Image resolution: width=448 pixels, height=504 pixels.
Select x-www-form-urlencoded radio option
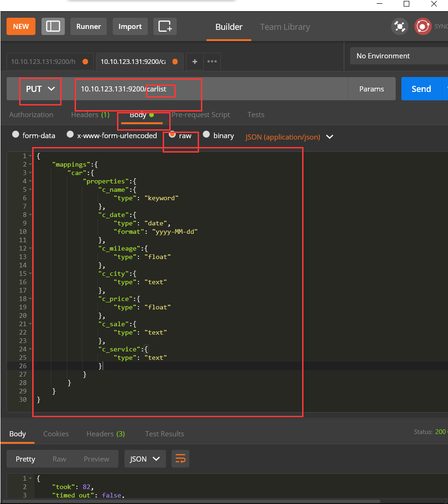click(x=70, y=134)
